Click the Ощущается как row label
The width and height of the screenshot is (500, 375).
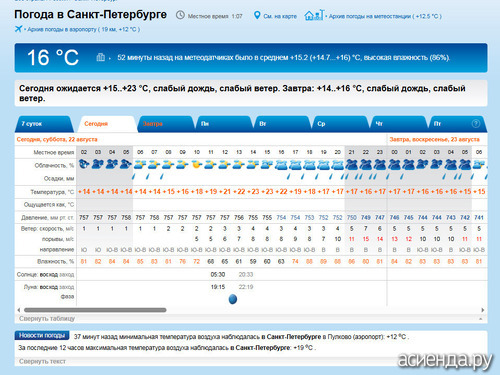coord(49,205)
